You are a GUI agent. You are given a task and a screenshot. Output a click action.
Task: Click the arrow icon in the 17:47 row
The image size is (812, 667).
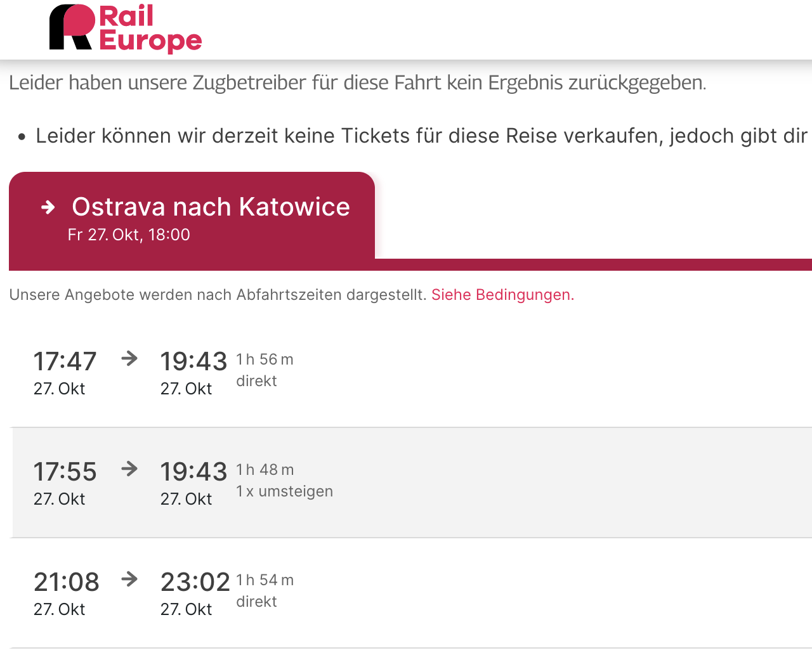129,359
